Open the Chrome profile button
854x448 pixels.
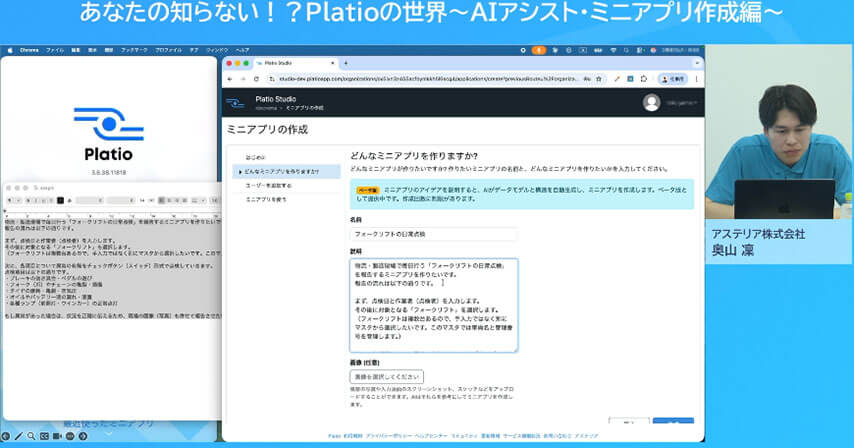673,79
